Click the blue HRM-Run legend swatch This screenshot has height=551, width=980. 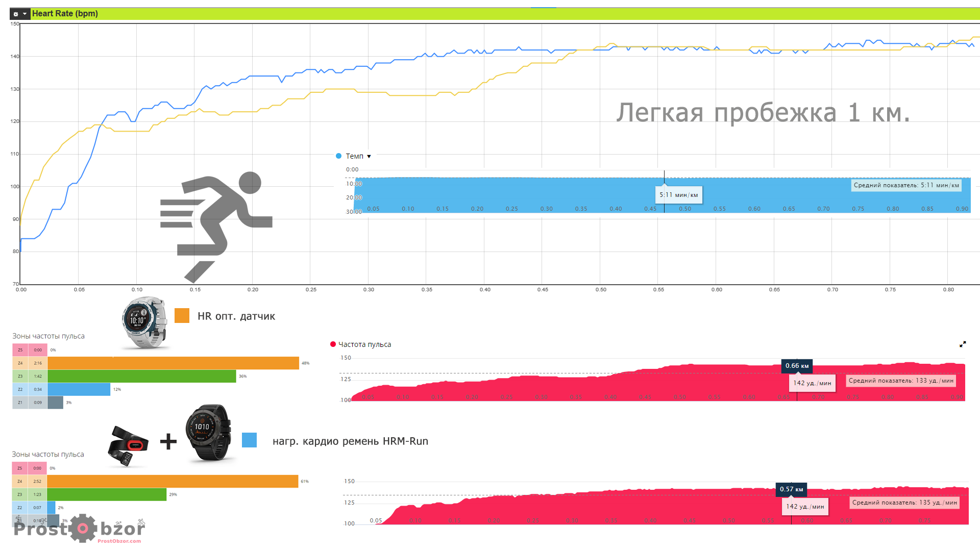point(249,440)
